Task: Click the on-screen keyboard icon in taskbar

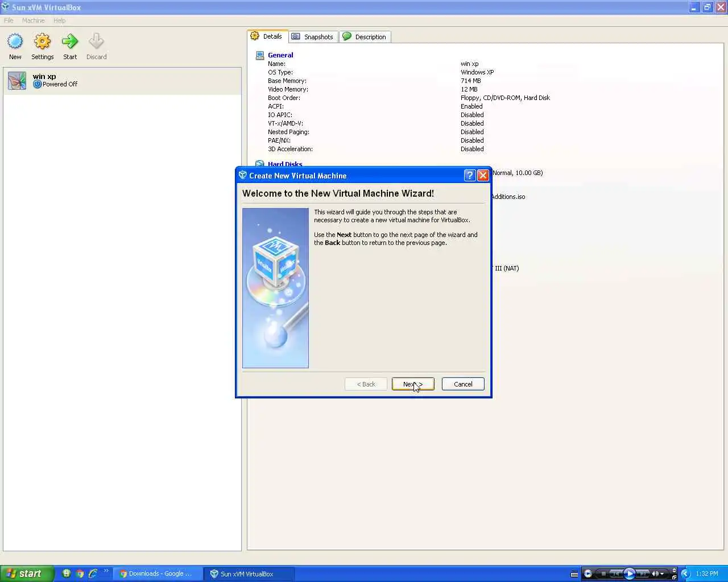Action: click(574, 574)
